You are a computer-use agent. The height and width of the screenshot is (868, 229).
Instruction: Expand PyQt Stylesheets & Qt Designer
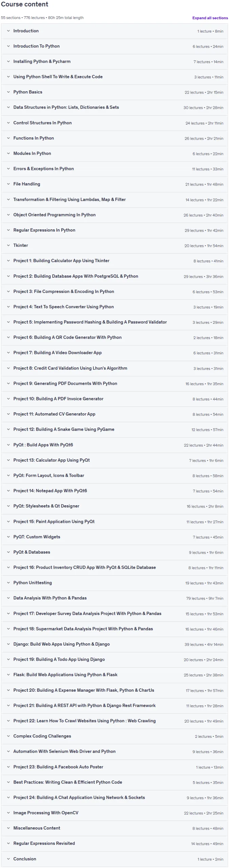[x=114, y=506]
